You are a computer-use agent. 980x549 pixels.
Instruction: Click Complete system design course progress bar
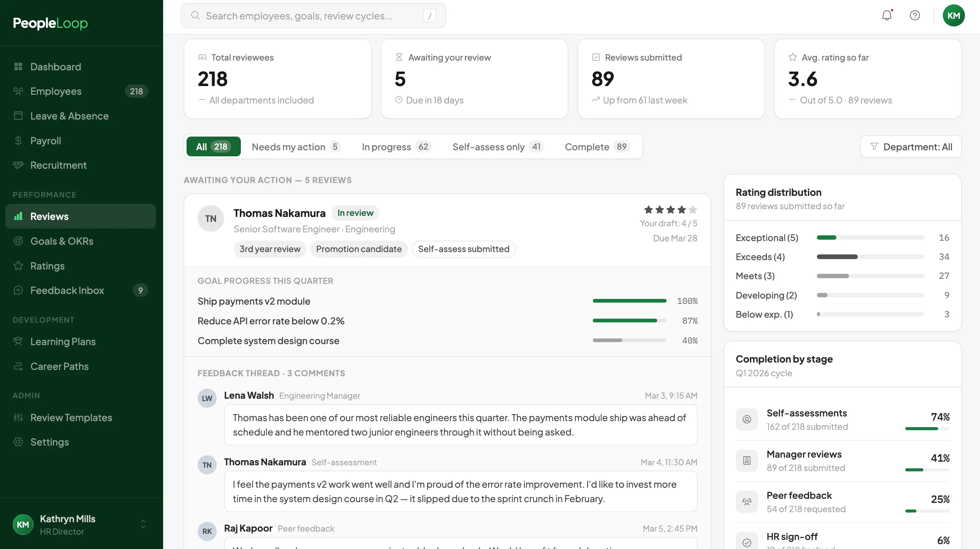point(629,340)
